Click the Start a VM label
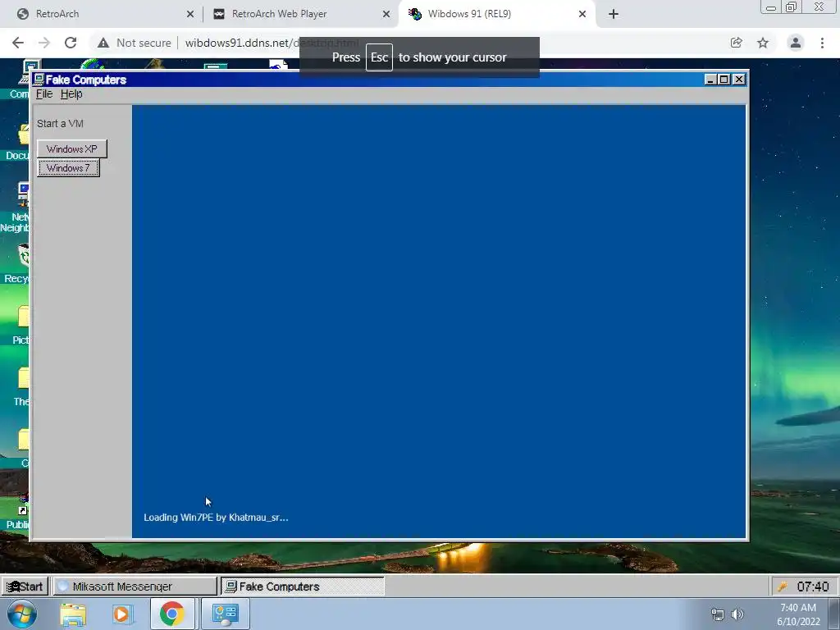The width and height of the screenshot is (840, 630). (x=60, y=124)
